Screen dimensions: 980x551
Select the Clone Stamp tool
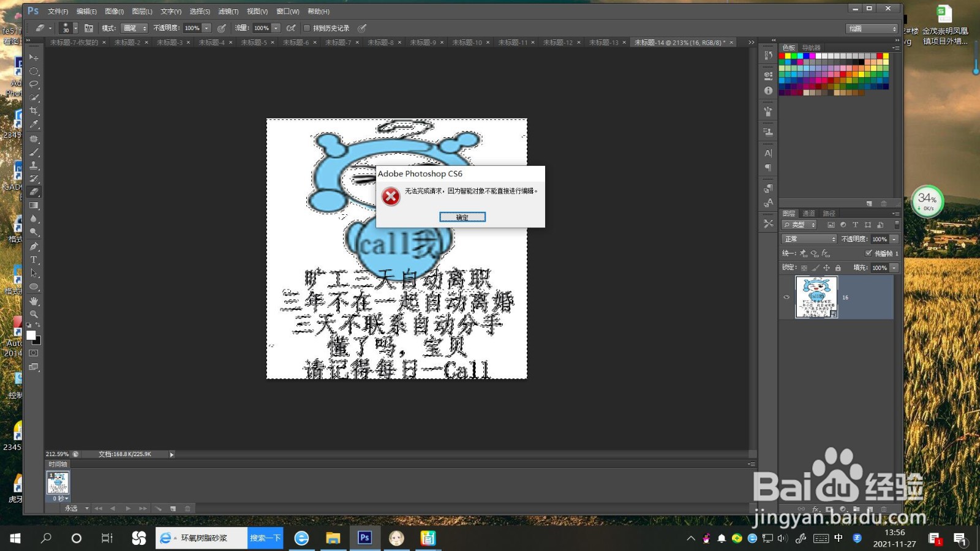34,165
